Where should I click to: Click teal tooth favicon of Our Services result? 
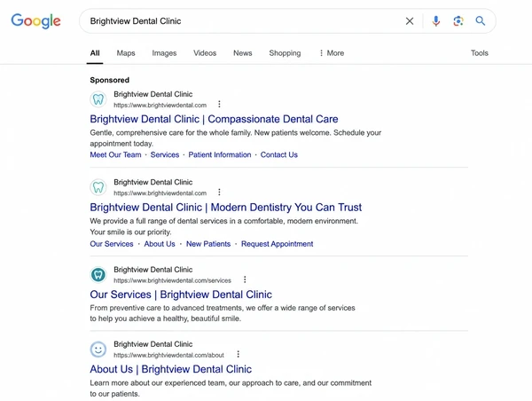point(98,274)
